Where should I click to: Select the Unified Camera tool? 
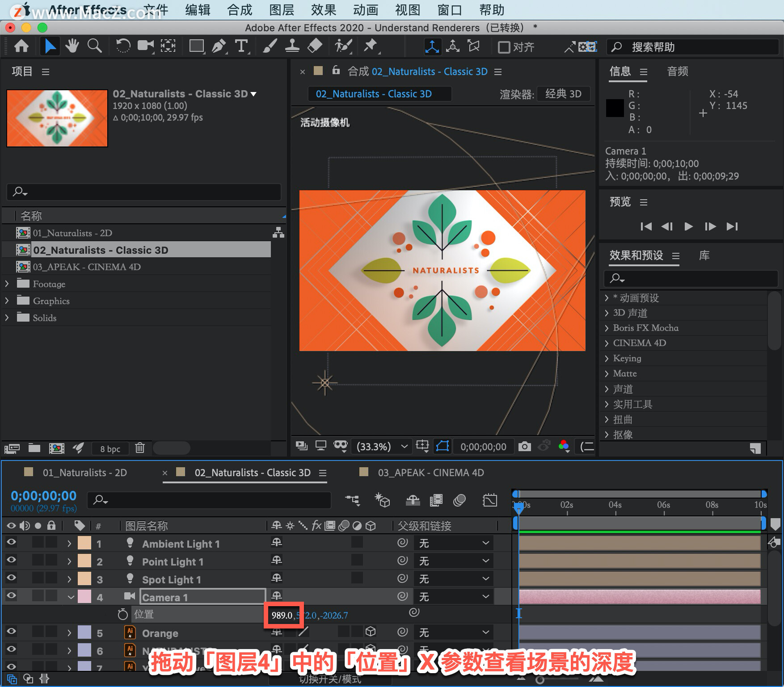coord(145,46)
